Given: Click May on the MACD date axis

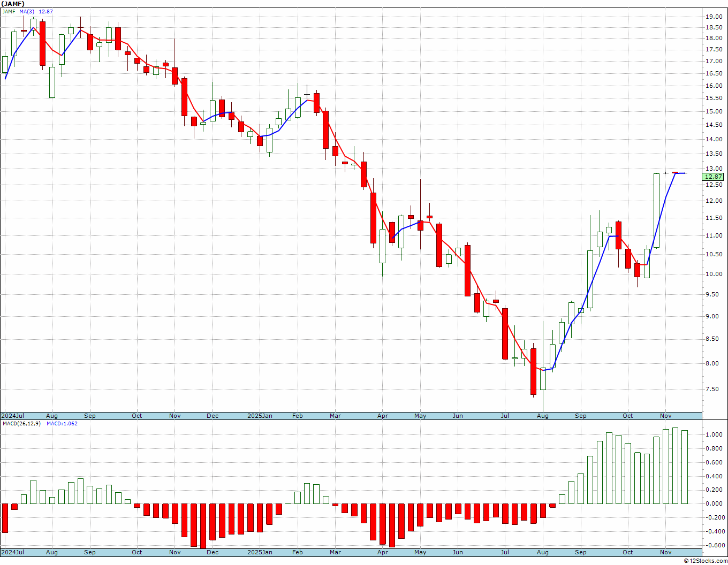Looking at the screenshot, I should (420, 552).
